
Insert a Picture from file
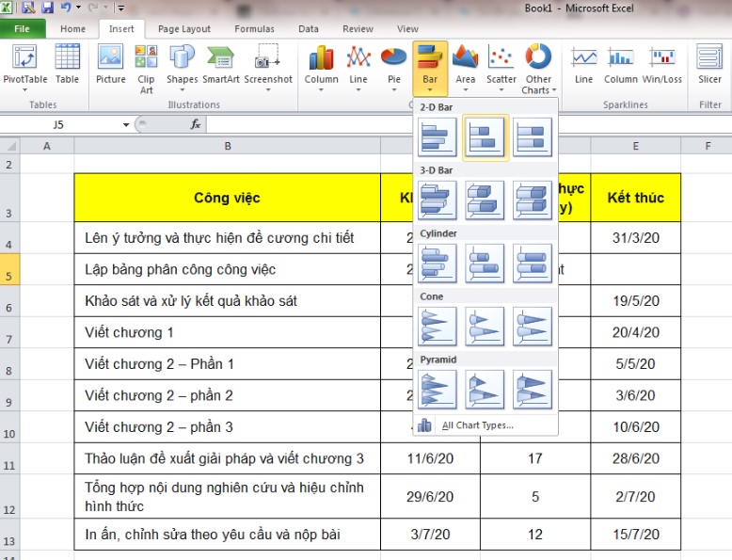coord(111,64)
